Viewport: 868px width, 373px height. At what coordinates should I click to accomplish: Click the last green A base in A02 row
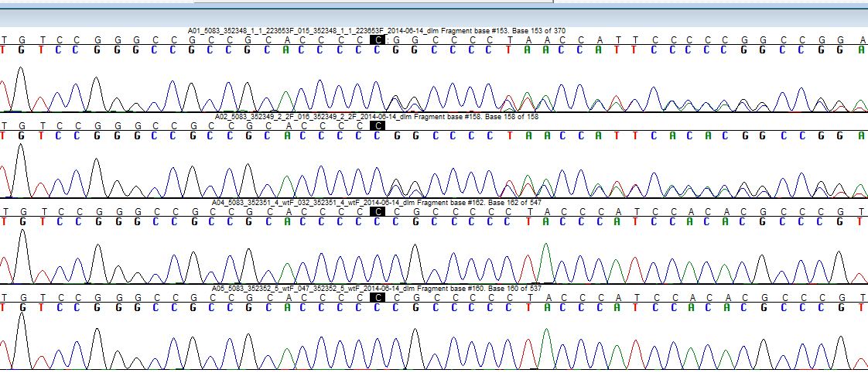click(x=861, y=135)
